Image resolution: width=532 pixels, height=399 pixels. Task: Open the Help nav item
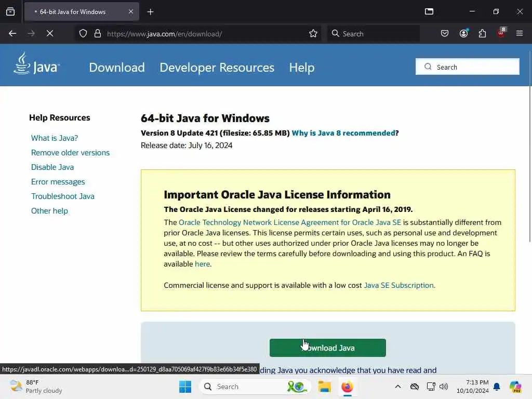coord(302,67)
